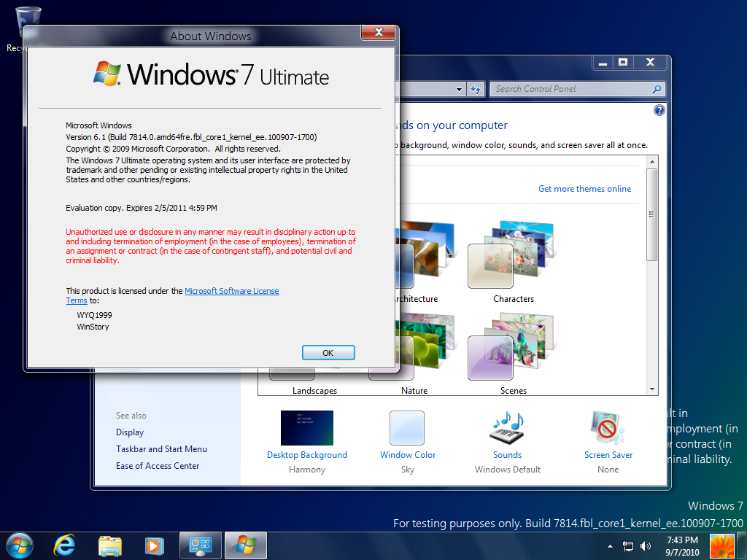Click the Version 6.1 build text
The height and width of the screenshot is (560, 747).
tap(191, 137)
